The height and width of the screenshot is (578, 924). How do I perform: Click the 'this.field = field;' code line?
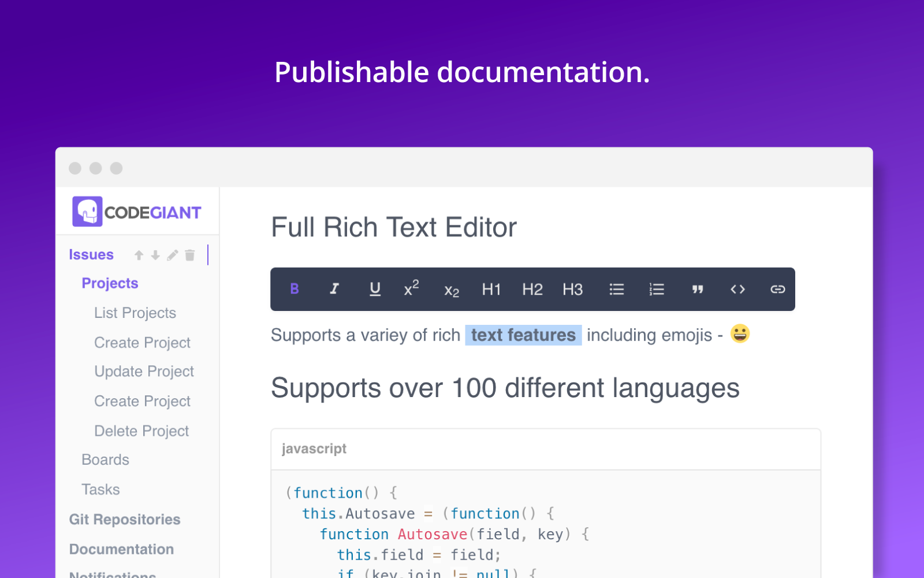pos(419,555)
